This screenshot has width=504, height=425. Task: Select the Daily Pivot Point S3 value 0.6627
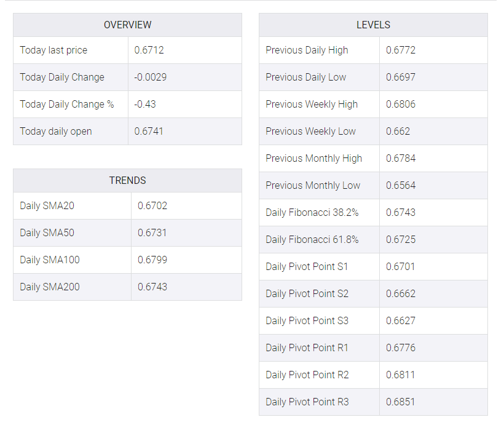(401, 320)
